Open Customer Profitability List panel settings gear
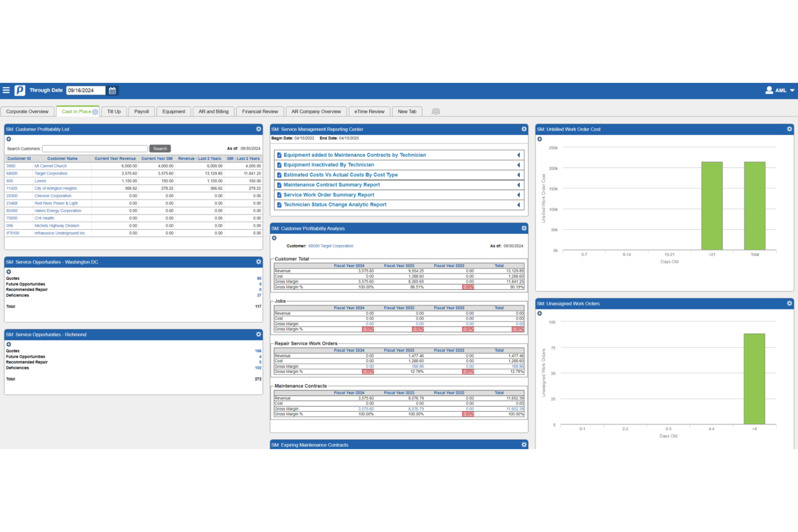This screenshot has width=798, height=532. [x=258, y=129]
